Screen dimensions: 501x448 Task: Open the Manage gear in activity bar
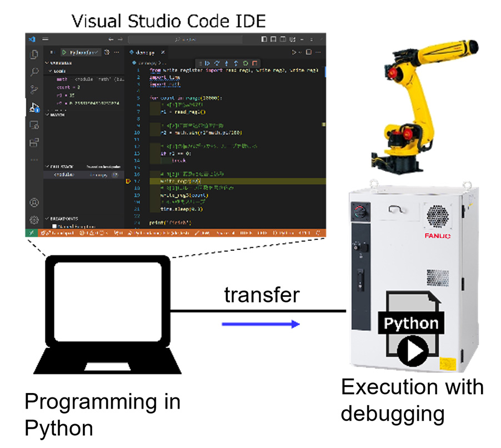[34, 220]
